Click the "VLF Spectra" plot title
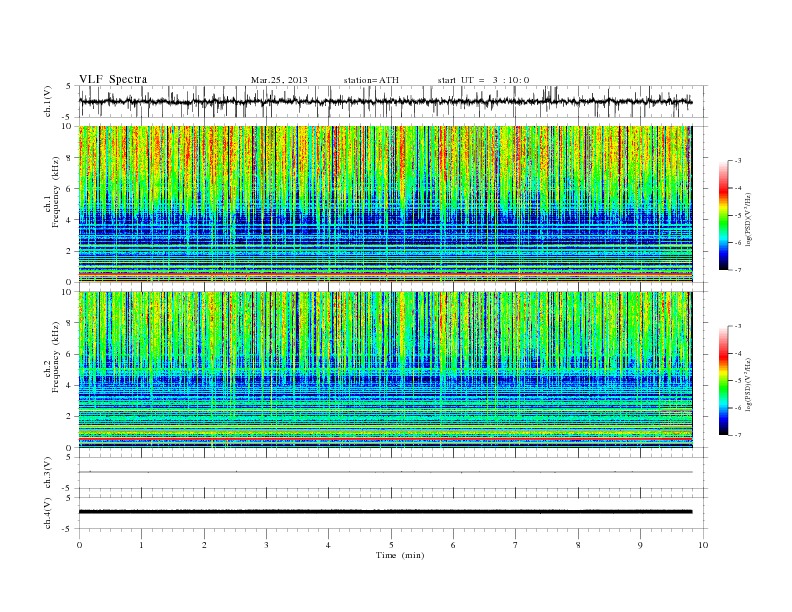792x612 pixels. [113, 79]
